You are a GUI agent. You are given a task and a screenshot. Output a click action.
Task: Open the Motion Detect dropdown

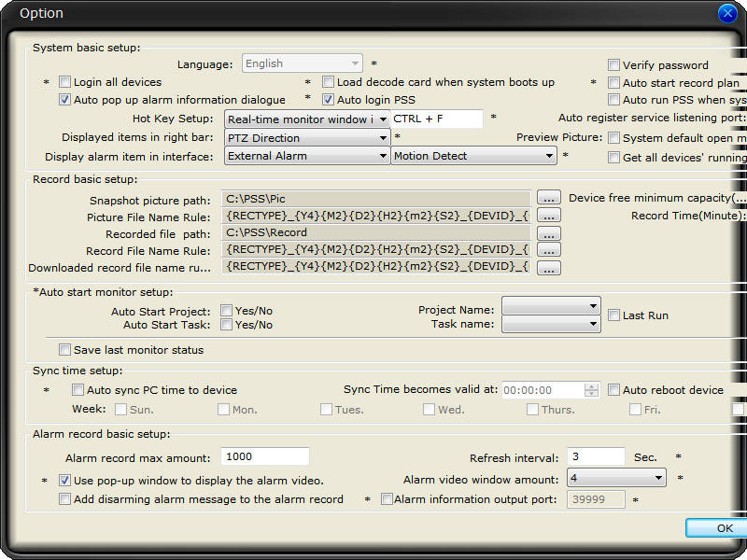click(550, 157)
